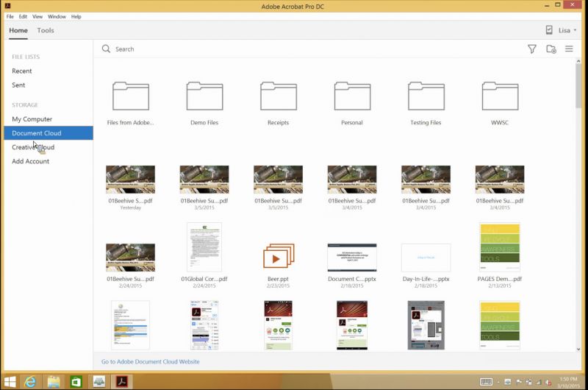Click the file list scrollbar thumb
Screen dimensions: 588x390
578,87
